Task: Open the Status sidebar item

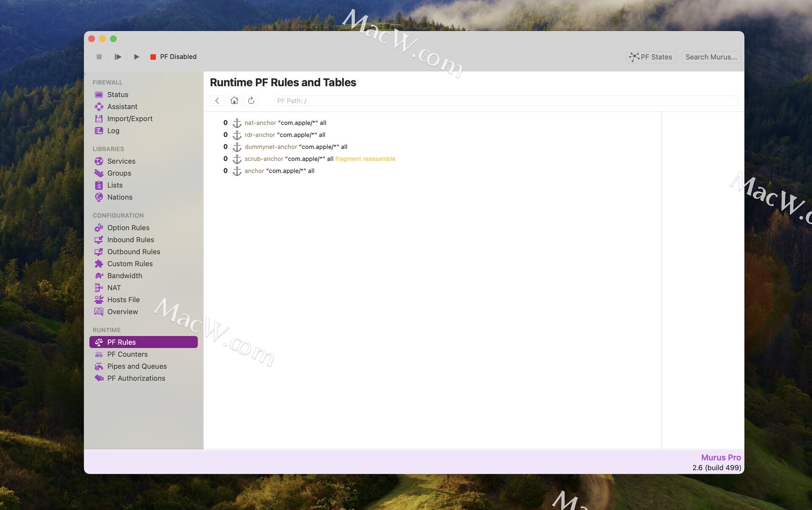Action: point(118,95)
